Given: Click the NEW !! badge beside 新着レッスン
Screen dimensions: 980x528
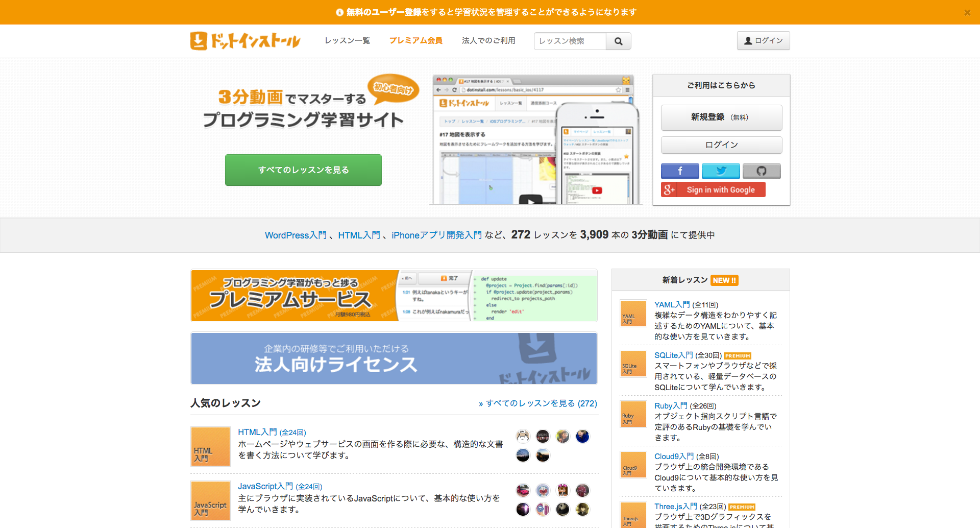Looking at the screenshot, I should coord(724,280).
